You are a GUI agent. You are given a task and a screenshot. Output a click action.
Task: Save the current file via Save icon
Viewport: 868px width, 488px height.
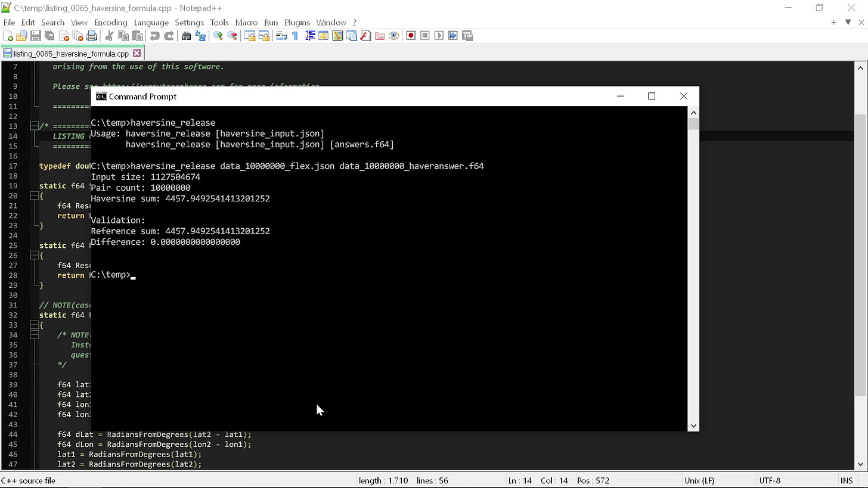click(x=35, y=36)
